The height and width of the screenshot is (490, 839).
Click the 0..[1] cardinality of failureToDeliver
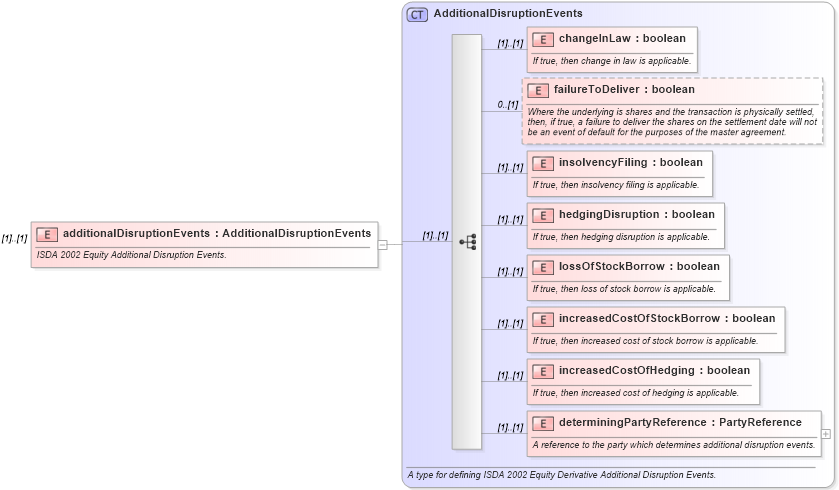coord(508,105)
